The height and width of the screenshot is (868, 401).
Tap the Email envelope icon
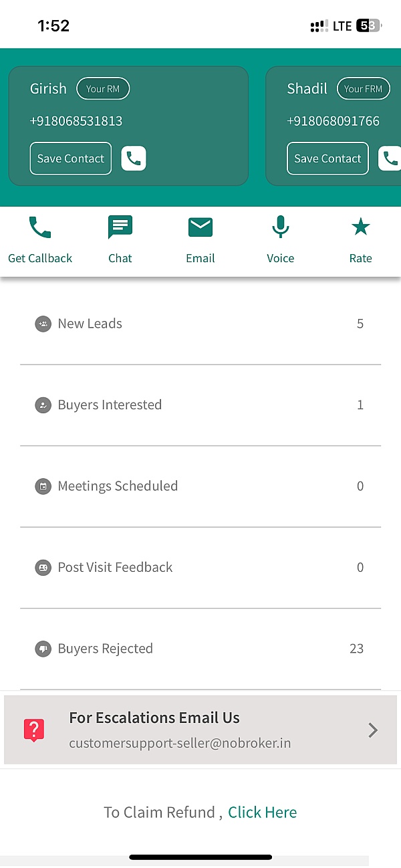coord(200,228)
